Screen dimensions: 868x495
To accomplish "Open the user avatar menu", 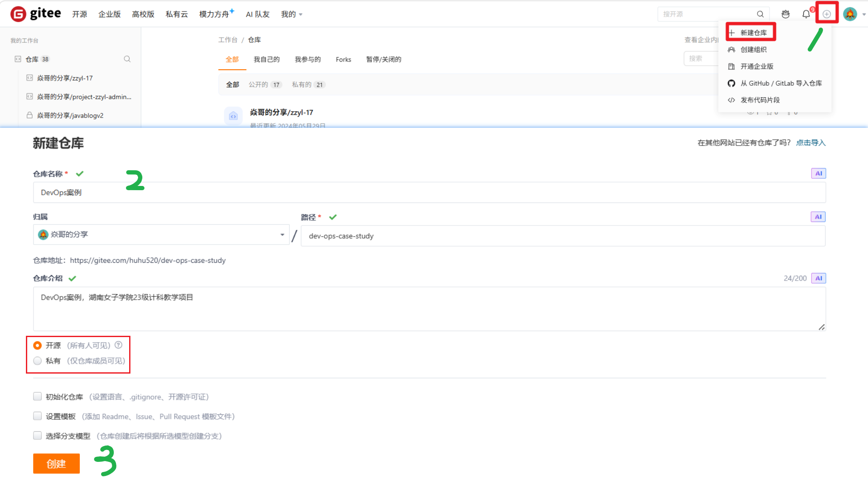I will coord(850,14).
